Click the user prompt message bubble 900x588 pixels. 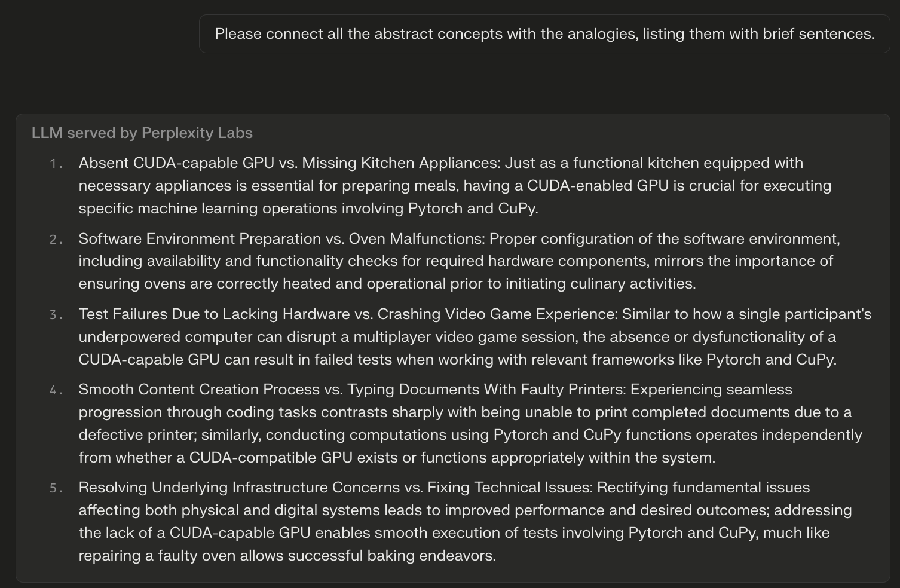544,34
